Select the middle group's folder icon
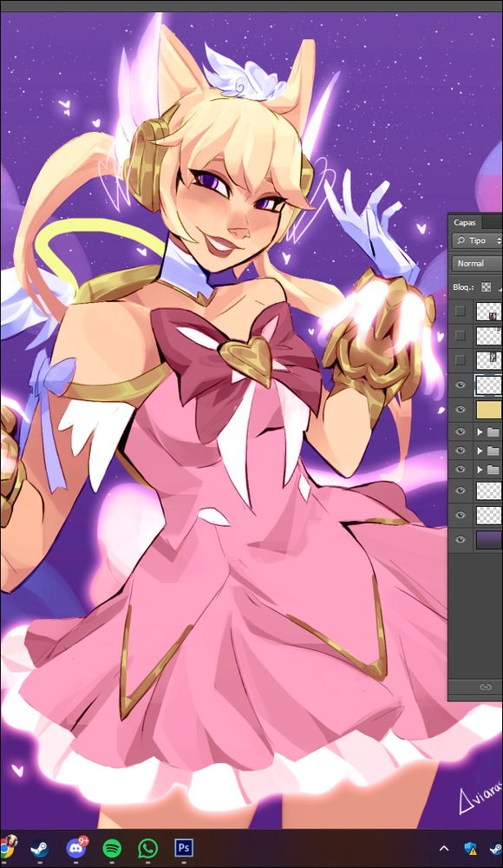Image resolution: width=503 pixels, height=868 pixels. click(x=493, y=450)
